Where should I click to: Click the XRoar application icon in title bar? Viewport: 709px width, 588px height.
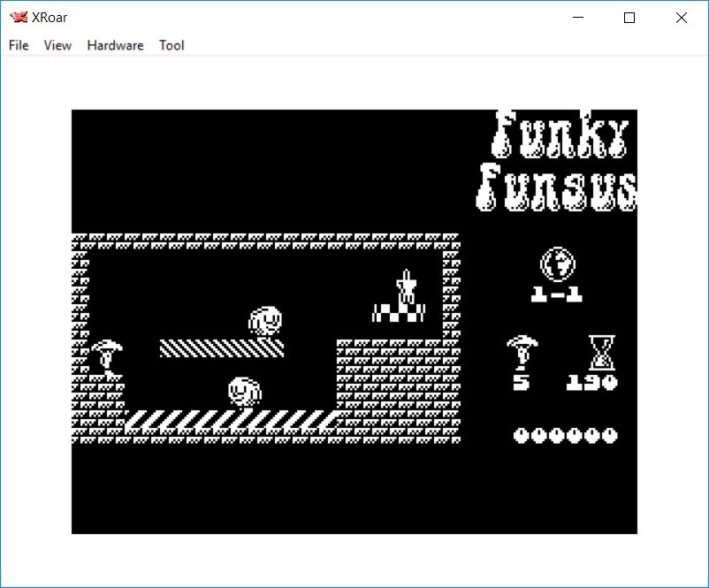pyautogui.click(x=18, y=18)
